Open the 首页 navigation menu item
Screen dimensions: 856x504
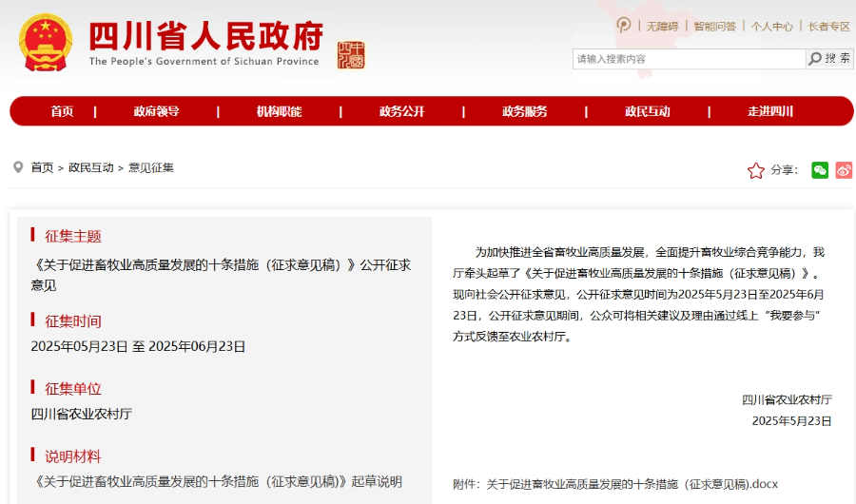(x=62, y=111)
